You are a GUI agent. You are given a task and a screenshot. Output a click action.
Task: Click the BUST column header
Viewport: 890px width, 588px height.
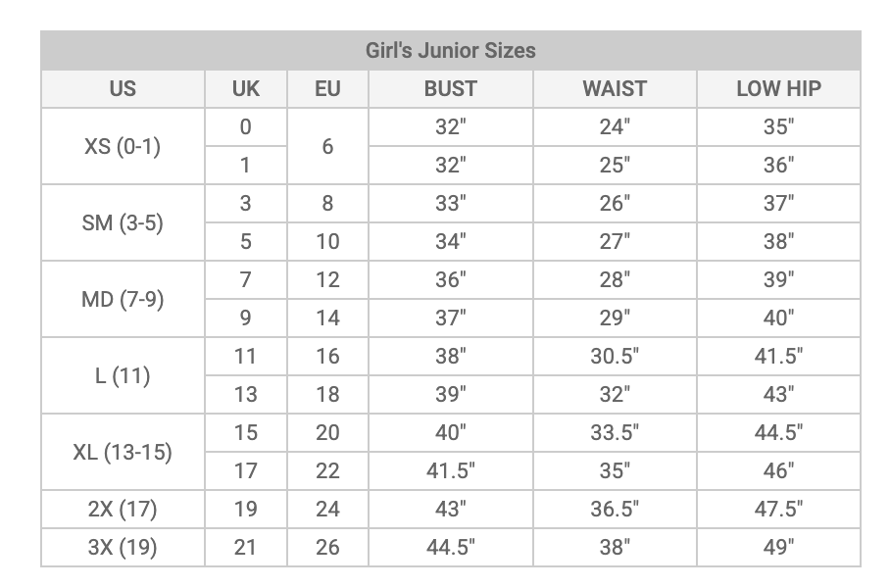click(x=451, y=89)
